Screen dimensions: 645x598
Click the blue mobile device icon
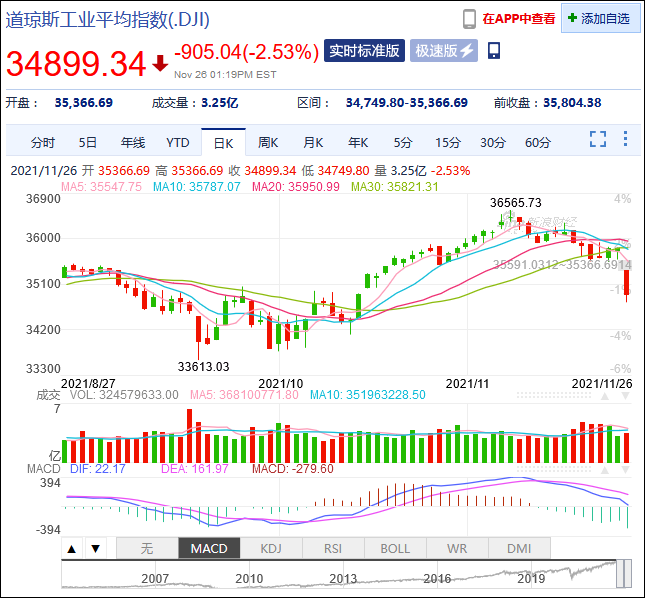click(x=494, y=51)
